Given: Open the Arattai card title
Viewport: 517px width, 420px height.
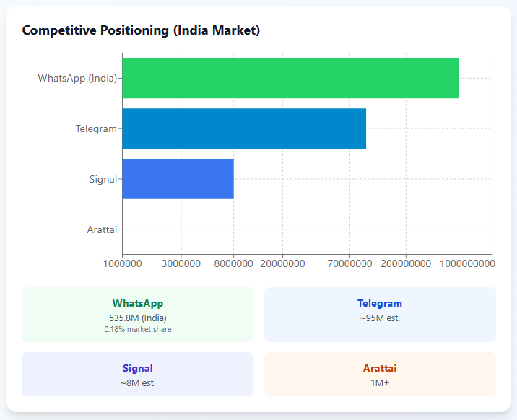Looking at the screenshot, I should coord(380,369).
